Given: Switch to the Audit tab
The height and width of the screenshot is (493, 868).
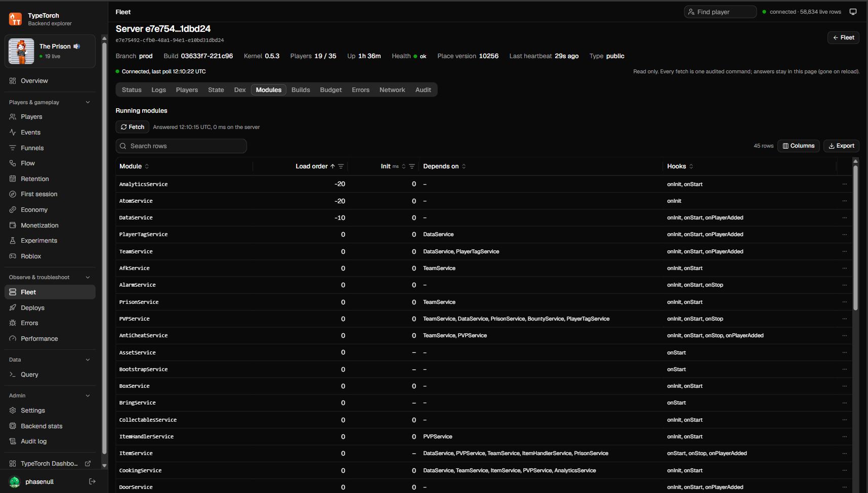Looking at the screenshot, I should [423, 90].
